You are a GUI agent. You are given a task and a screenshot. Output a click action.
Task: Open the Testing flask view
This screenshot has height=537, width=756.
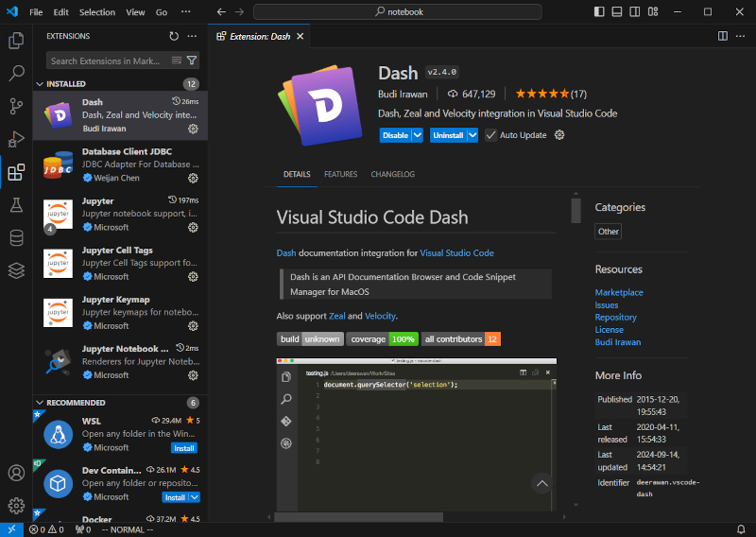[x=16, y=205]
